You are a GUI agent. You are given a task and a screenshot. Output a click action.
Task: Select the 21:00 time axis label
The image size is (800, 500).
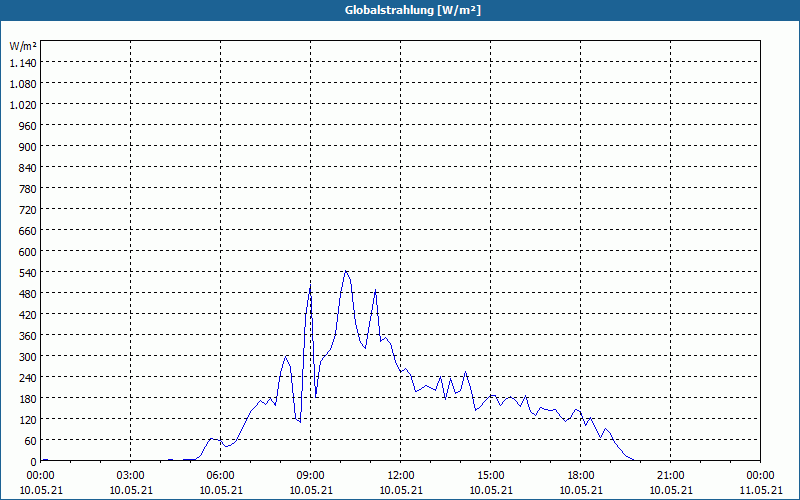point(670,476)
